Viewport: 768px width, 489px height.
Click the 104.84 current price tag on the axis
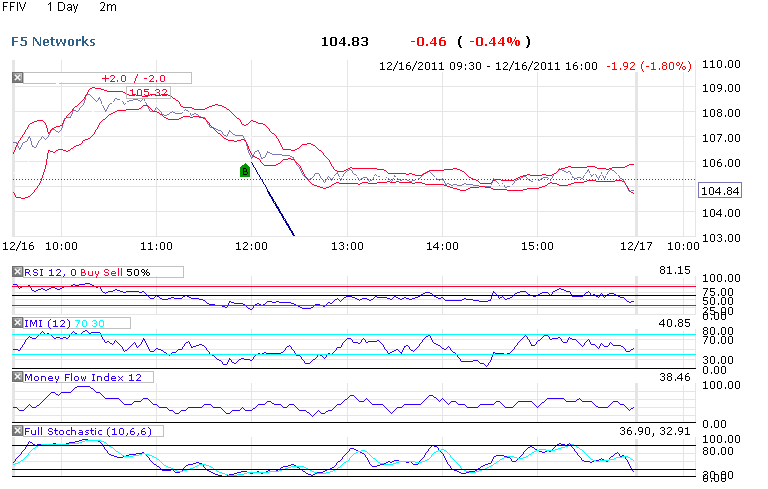click(720, 191)
